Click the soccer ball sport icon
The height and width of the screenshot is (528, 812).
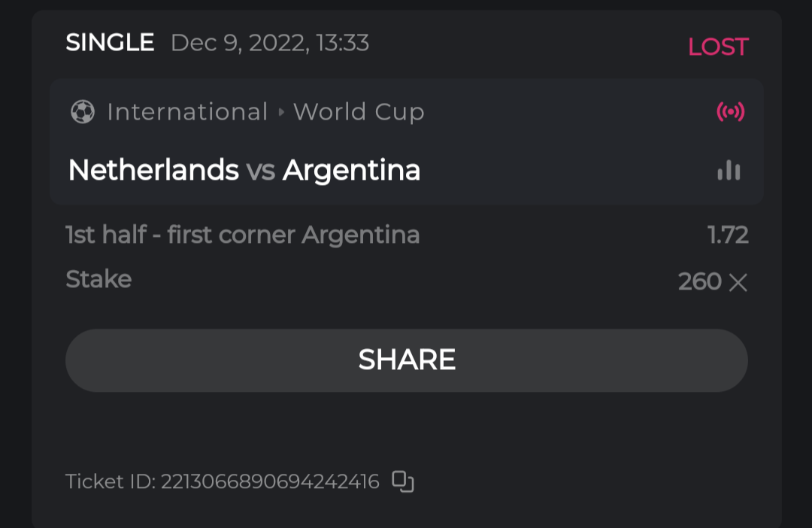tap(83, 113)
